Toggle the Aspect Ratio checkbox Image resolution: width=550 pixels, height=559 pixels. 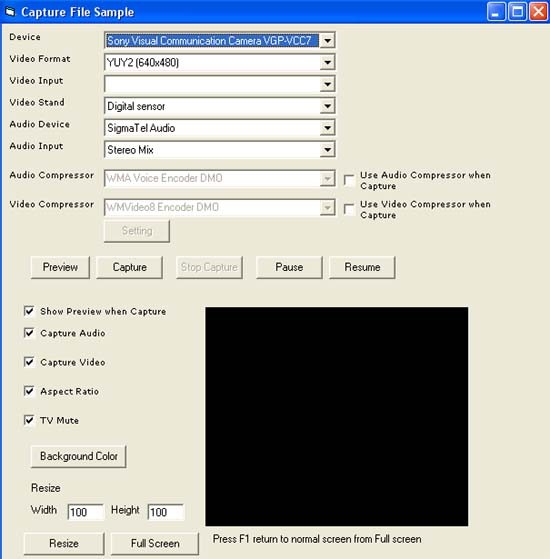click(29, 391)
